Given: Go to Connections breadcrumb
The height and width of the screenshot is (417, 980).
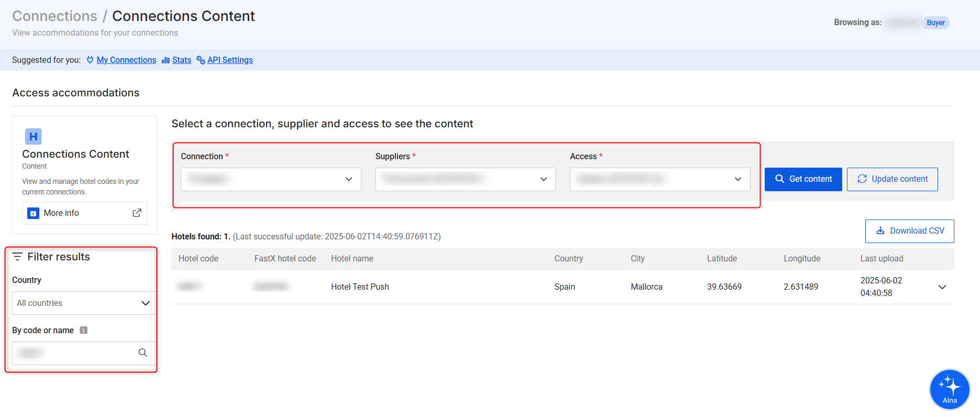Looking at the screenshot, I should 54,16.
